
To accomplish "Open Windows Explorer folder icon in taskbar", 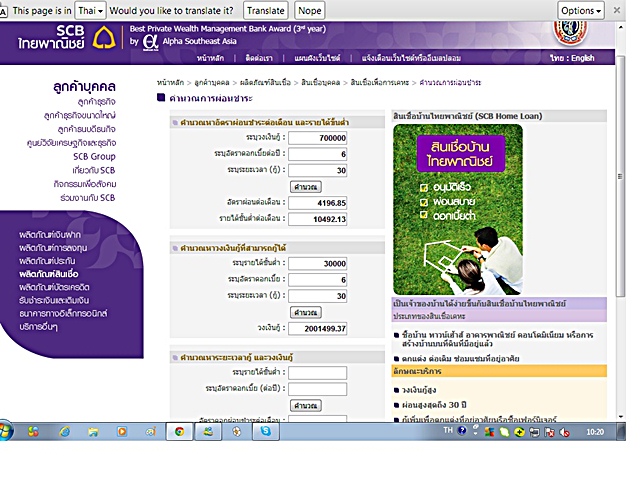I will (93, 431).
